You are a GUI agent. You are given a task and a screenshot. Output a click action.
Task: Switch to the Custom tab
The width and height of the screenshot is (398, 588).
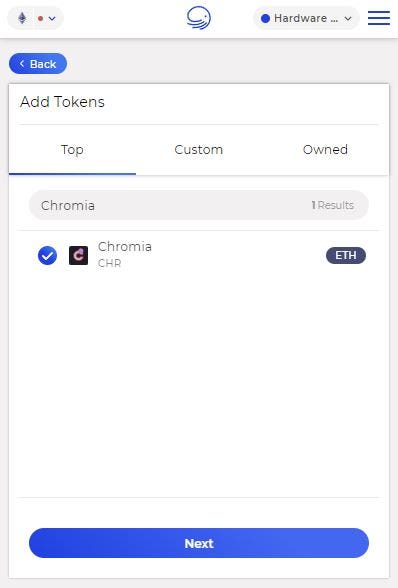199,150
